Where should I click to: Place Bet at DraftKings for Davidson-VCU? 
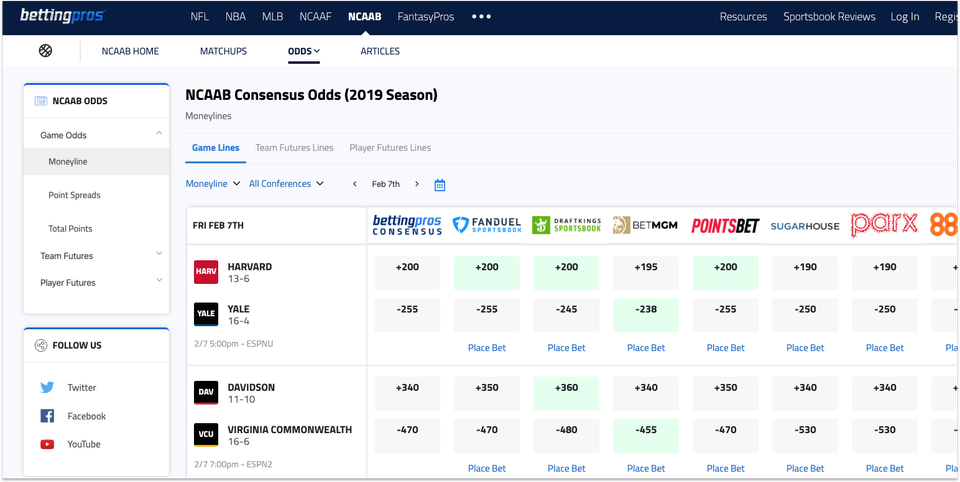pyautogui.click(x=566, y=469)
